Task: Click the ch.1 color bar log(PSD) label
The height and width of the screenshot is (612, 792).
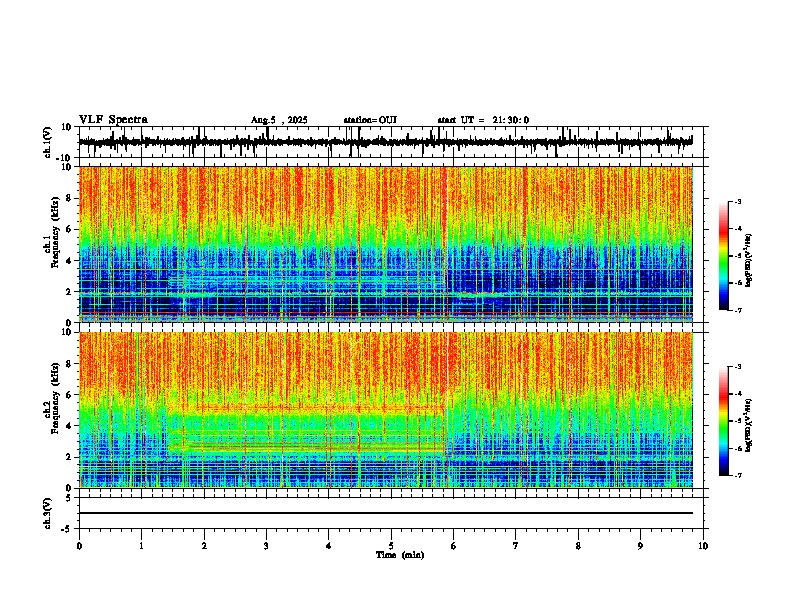Action: coord(749,260)
